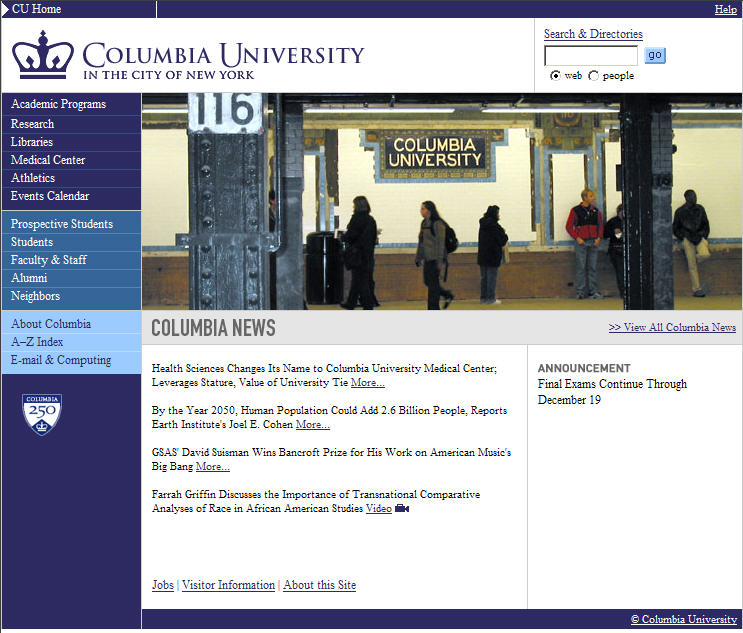Click the subway station Columbia University photo
This screenshot has width=743, height=633.
(442, 201)
